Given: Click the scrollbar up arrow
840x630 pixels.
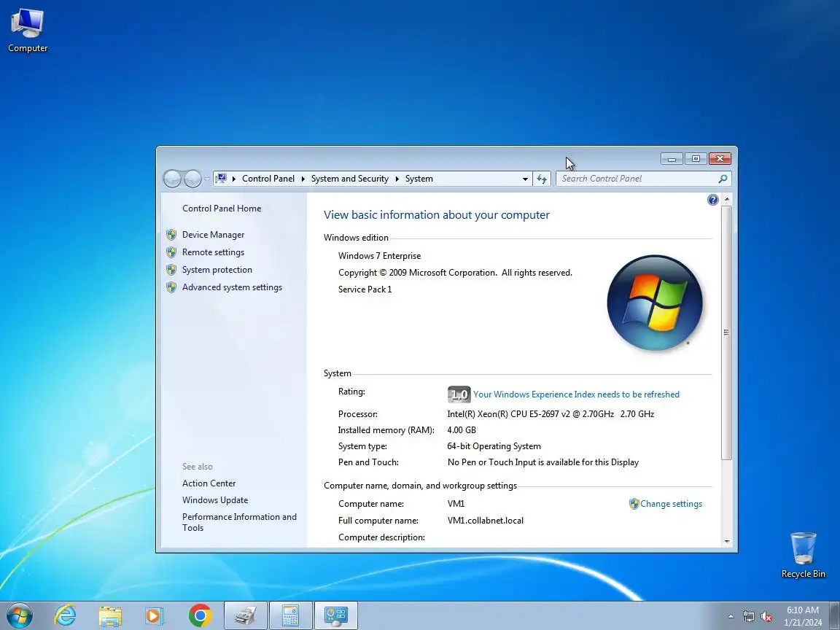Looking at the screenshot, I should pos(727,199).
